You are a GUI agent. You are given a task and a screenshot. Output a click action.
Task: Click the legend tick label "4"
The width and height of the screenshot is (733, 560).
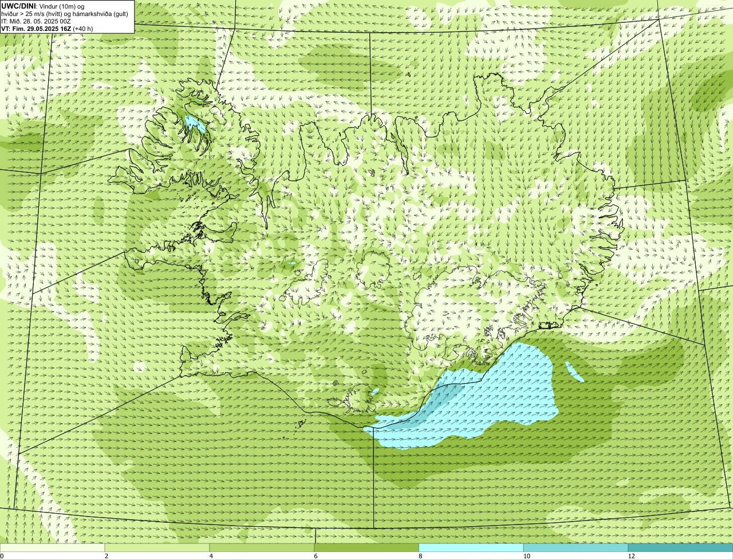pyautogui.click(x=211, y=556)
